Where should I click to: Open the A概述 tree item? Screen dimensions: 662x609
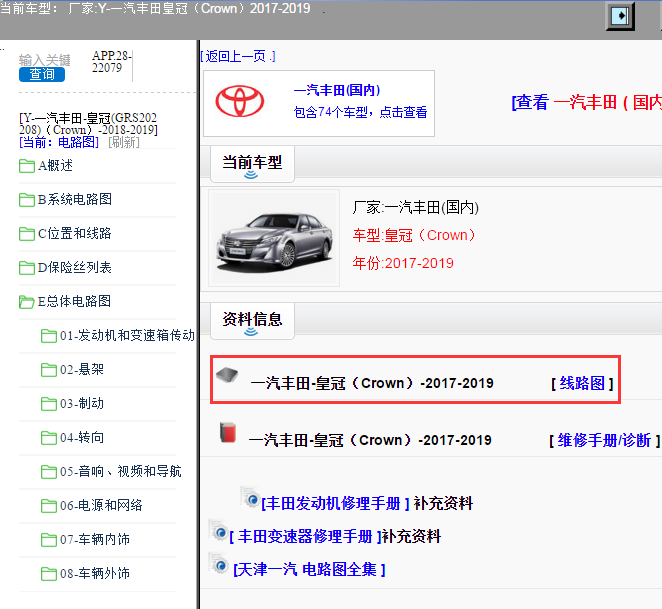pyautogui.click(x=55, y=166)
